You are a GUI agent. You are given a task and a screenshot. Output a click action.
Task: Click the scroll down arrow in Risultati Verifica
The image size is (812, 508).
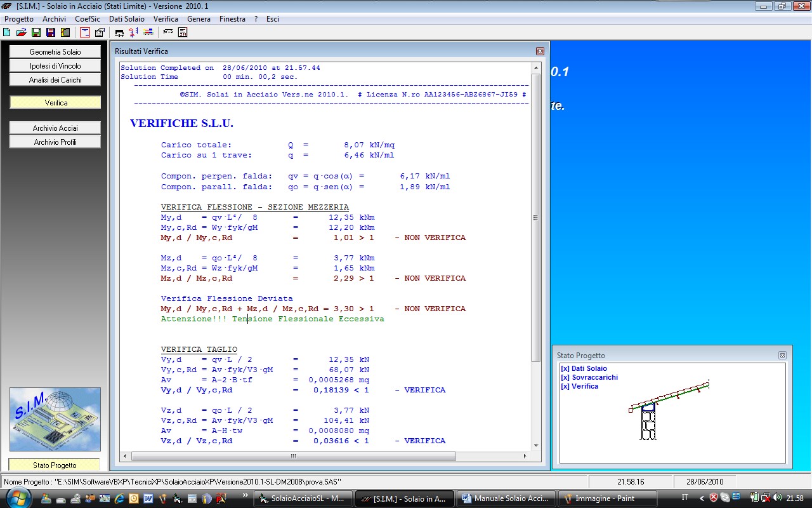(x=536, y=445)
